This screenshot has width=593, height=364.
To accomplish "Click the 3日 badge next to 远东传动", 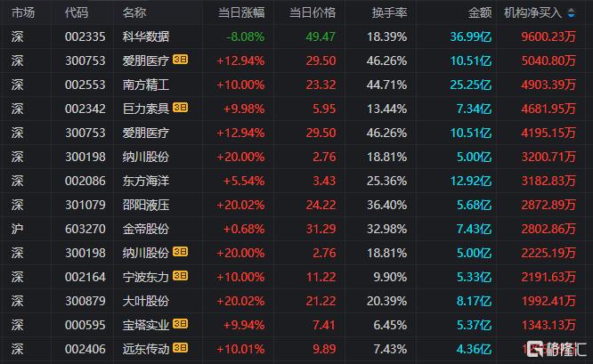I will click(x=180, y=348).
